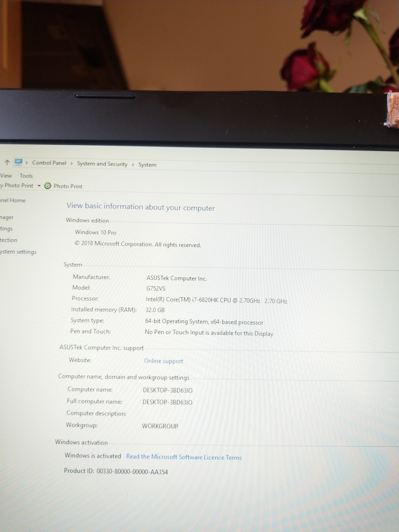
Task: Click the Up arrow navigation icon
Action: [7, 162]
